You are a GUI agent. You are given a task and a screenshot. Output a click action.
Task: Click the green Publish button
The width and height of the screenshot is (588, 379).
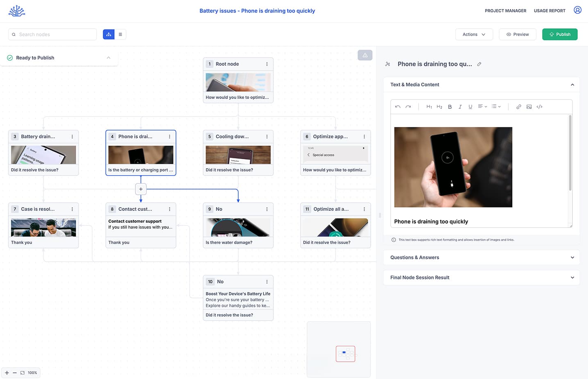tap(560, 34)
